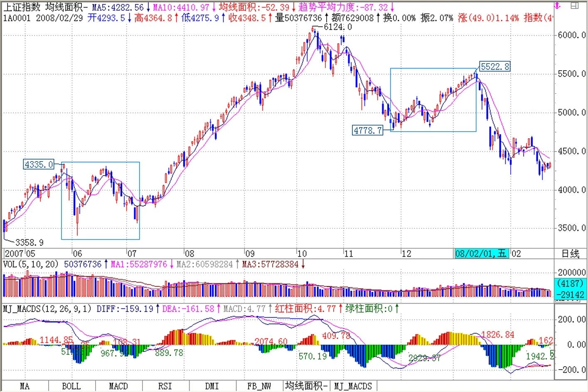Select the BOLL indicator tab
Screen dimensions: 588x392
71,386
